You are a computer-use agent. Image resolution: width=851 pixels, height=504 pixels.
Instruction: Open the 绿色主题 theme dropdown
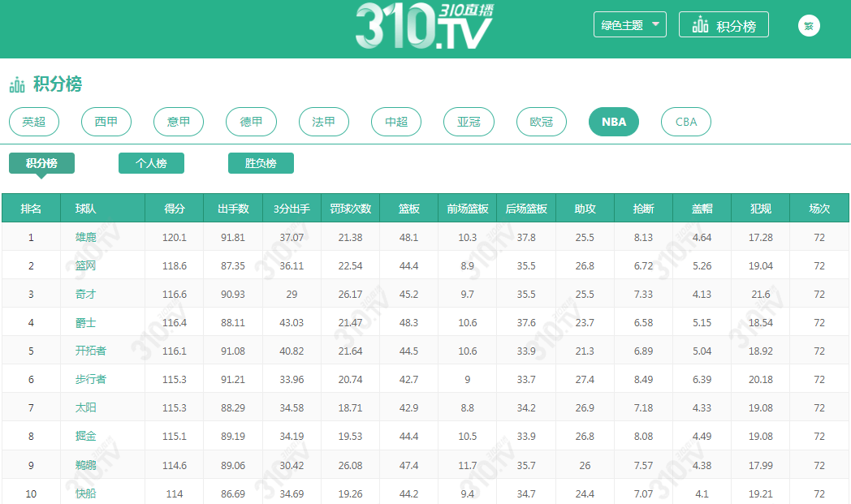pyautogui.click(x=629, y=25)
